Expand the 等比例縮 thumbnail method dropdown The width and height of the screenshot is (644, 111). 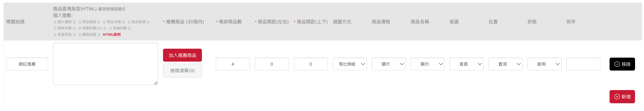pyautogui.click(x=350, y=64)
